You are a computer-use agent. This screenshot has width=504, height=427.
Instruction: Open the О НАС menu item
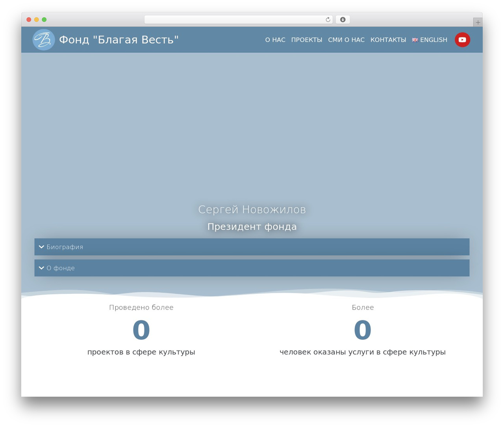pos(275,40)
